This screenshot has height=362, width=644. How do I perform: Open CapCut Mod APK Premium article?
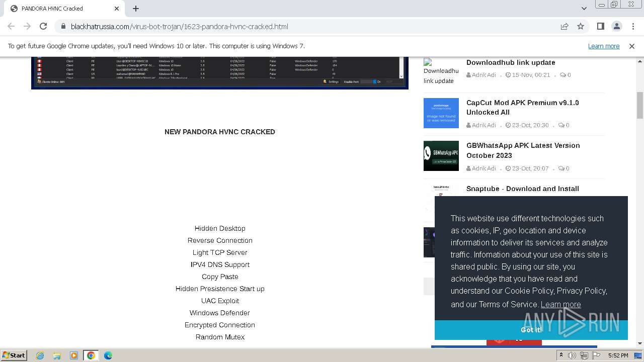coord(522,108)
